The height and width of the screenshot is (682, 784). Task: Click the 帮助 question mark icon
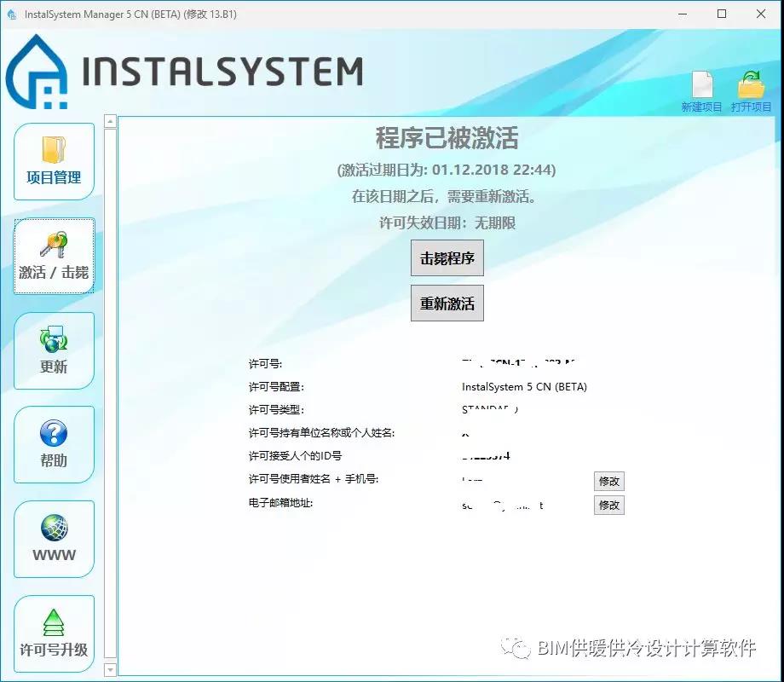(x=53, y=434)
